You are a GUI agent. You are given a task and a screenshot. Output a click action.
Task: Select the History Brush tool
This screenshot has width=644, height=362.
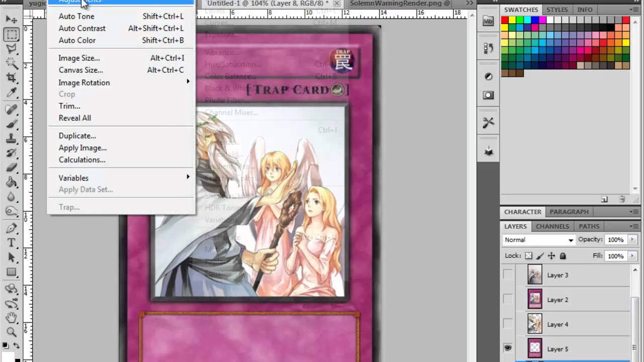pos(12,153)
